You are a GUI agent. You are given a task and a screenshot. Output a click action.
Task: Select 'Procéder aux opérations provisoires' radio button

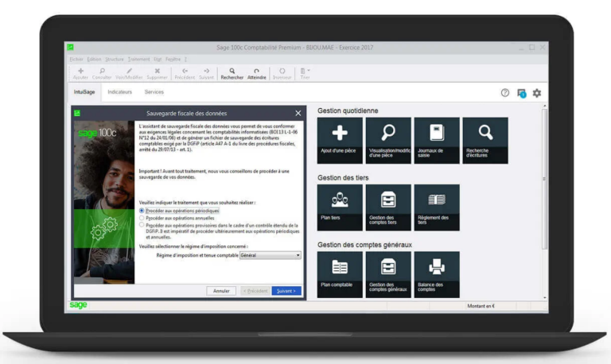coord(142,225)
